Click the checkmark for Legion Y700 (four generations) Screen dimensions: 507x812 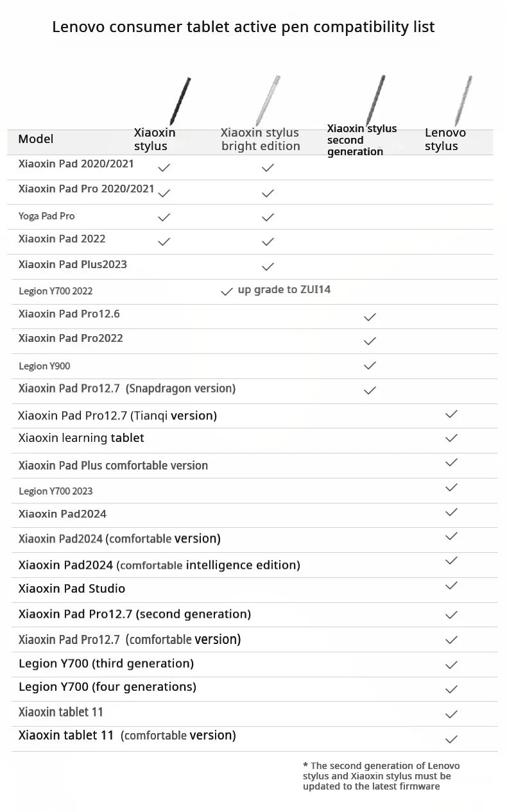(x=451, y=689)
